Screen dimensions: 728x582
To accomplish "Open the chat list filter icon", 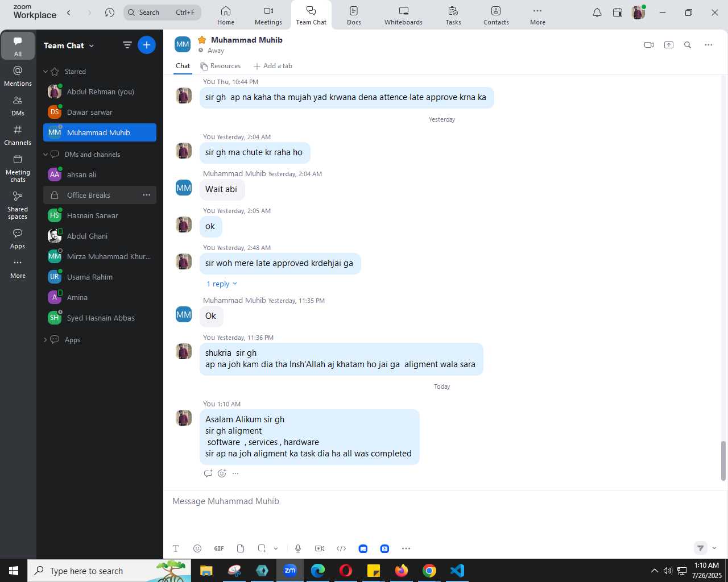I will click(127, 45).
